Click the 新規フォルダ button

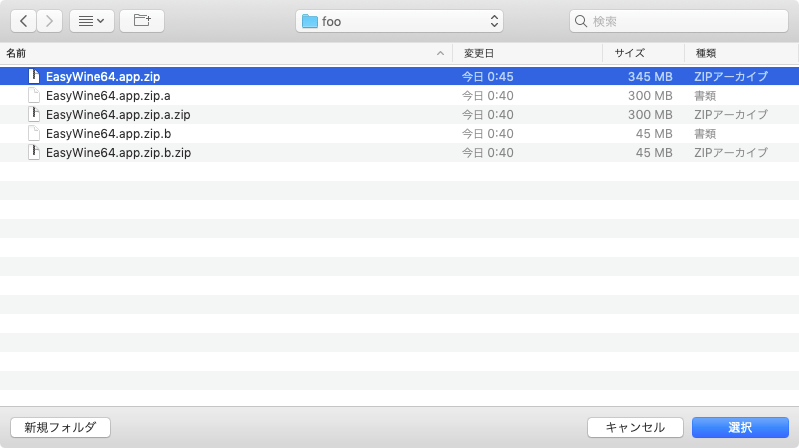point(60,427)
